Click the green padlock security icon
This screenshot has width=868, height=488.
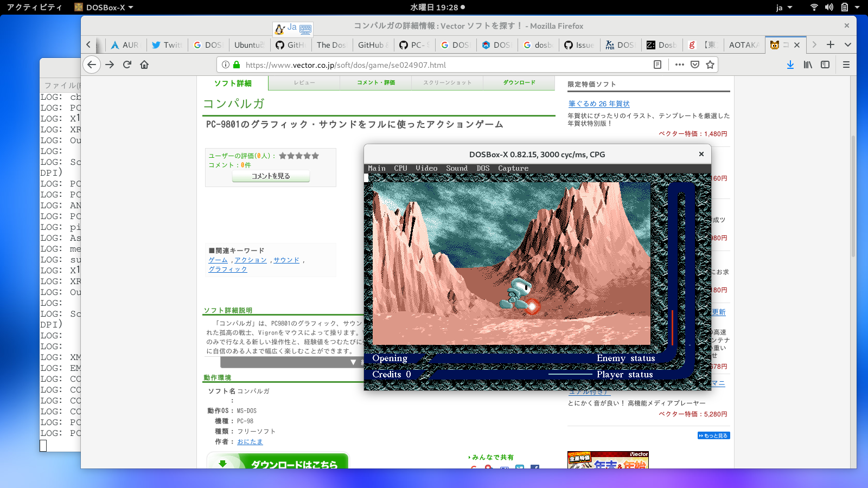[x=237, y=65]
